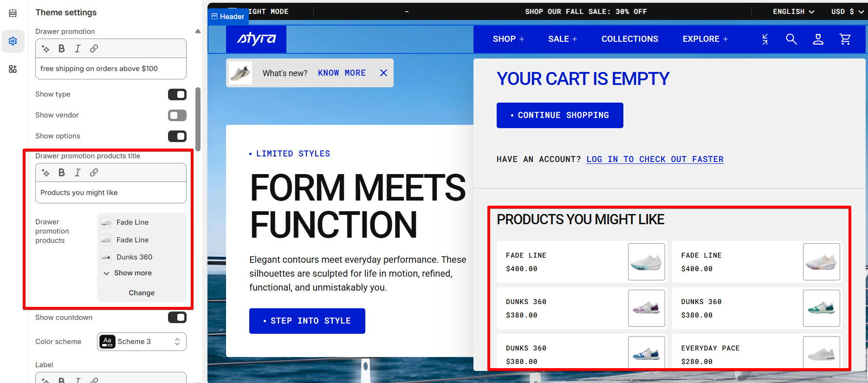Apply bold in products title editor
The image size is (868, 383).
[61, 173]
